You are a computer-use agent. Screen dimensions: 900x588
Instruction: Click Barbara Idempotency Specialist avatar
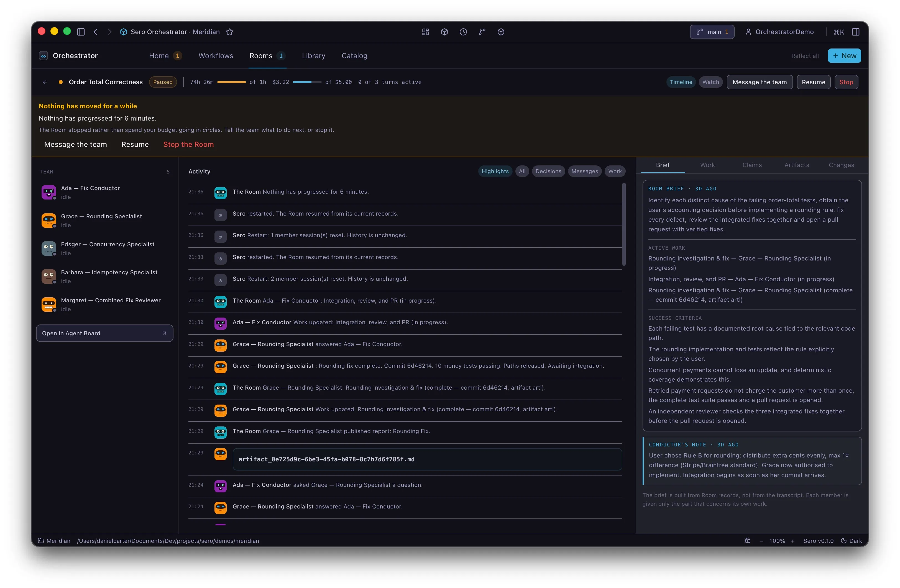[x=49, y=277]
